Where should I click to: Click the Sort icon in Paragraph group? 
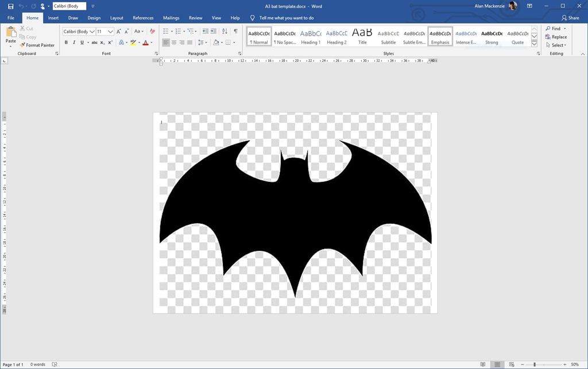(225, 32)
